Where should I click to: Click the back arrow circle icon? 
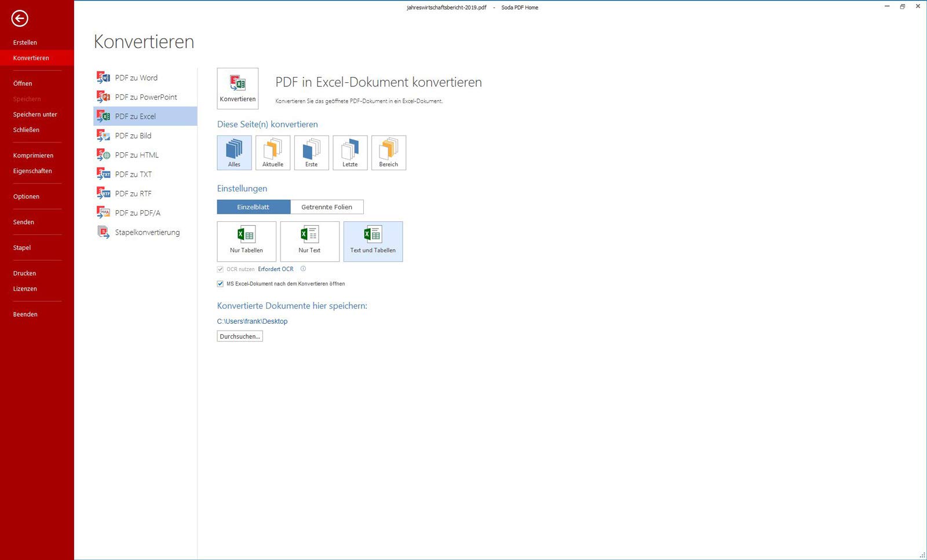tap(20, 19)
